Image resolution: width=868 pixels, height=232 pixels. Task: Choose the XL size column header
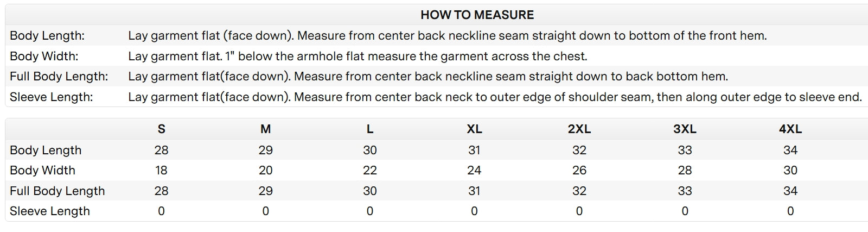pyautogui.click(x=474, y=129)
